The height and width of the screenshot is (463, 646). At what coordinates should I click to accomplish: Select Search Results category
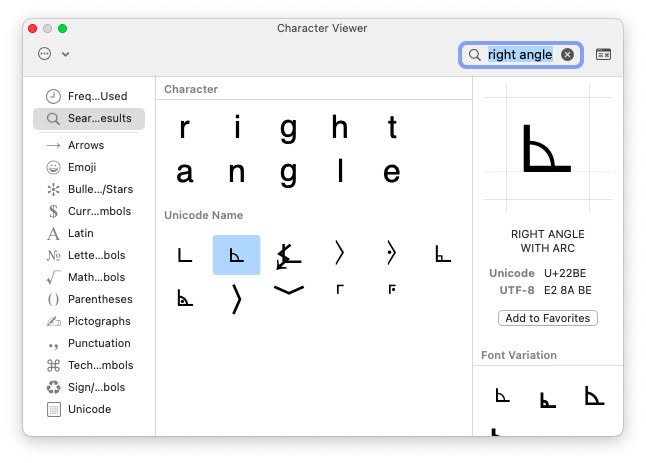click(89, 119)
